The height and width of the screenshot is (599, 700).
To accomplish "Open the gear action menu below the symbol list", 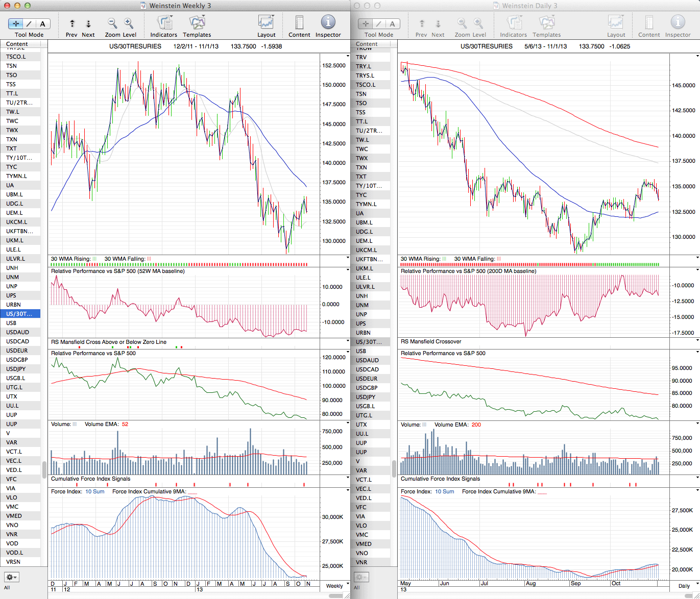I will pyautogui.click(x=11, y=577).
